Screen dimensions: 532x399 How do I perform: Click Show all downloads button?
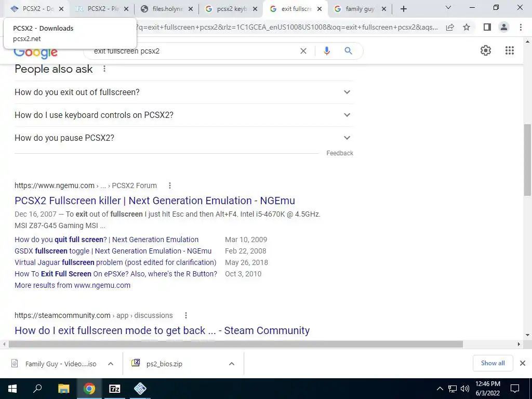[x=493, y=363]
